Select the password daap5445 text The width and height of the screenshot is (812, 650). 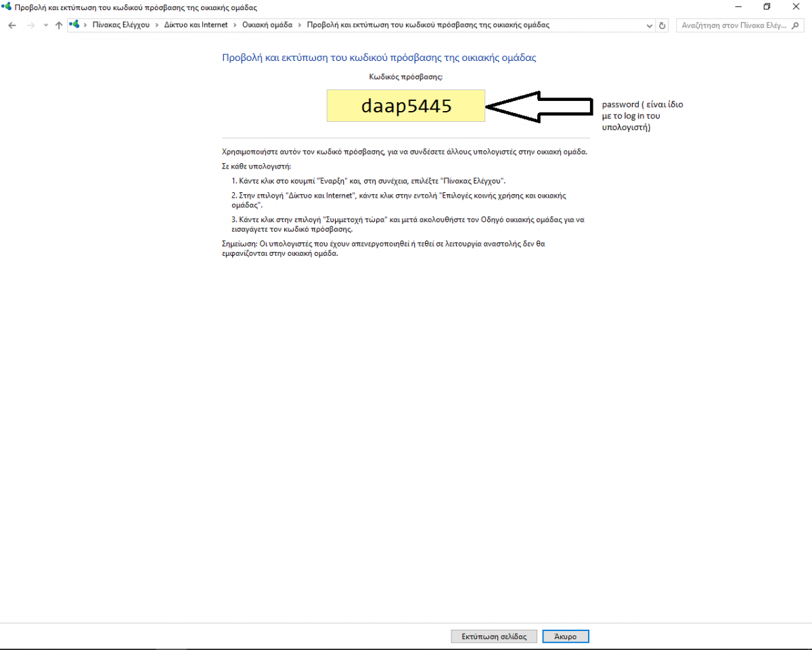tap(406, 106)
